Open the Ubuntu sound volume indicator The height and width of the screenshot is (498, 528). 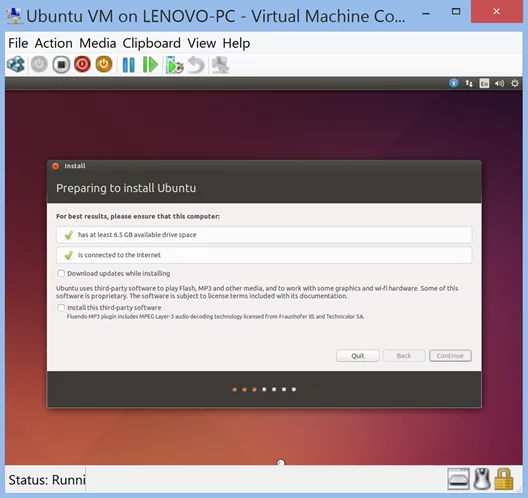coord(499,83)
